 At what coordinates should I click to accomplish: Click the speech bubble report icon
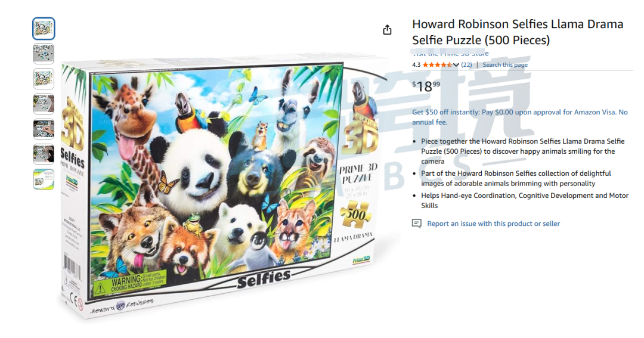(x=416, y=224)
